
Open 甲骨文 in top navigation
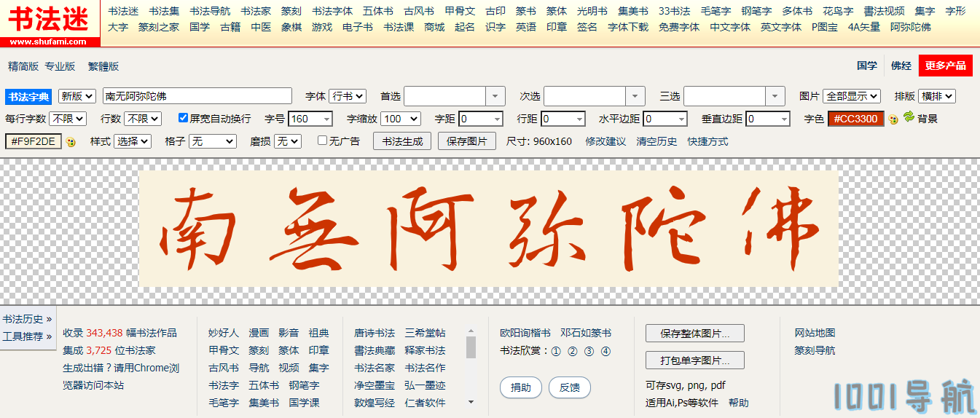pos(460,11)
